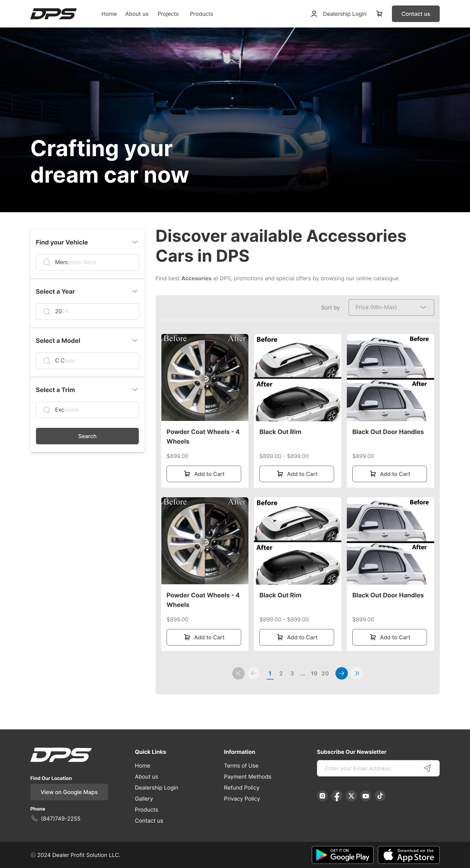Go to next page with blue arrow
This screenshot has width=470, height=868.
(342, 673)
